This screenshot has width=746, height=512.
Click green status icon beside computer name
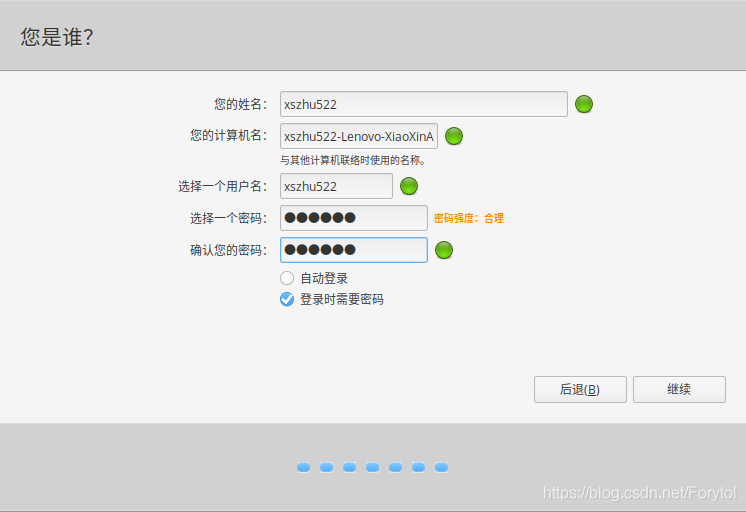[454, 136]
